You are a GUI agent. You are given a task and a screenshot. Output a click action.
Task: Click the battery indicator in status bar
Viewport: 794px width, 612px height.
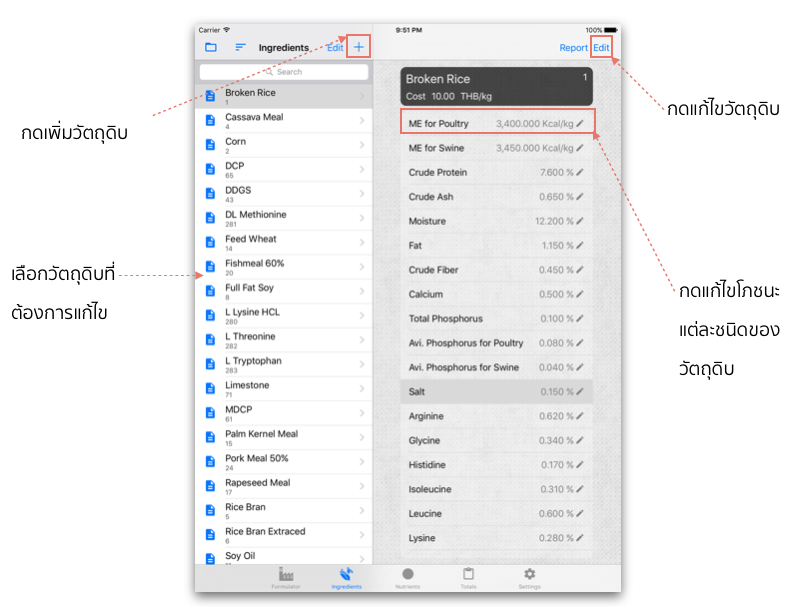pos(610,30)
